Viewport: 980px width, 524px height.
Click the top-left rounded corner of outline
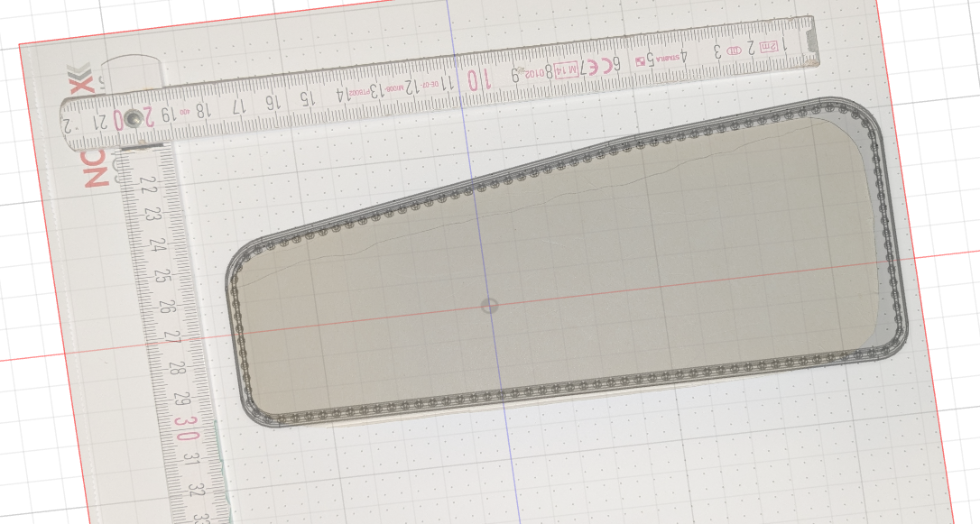pyautogui.click(x=240, y=259)
